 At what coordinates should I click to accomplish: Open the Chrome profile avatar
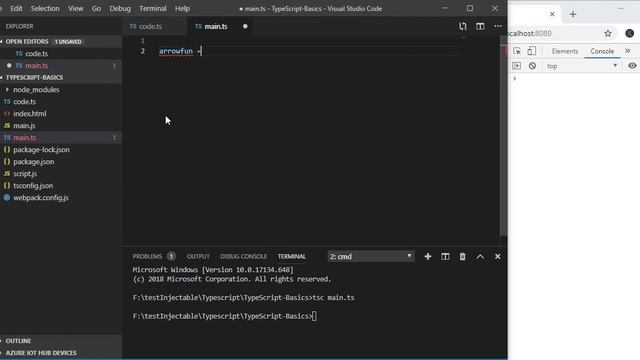629,33
